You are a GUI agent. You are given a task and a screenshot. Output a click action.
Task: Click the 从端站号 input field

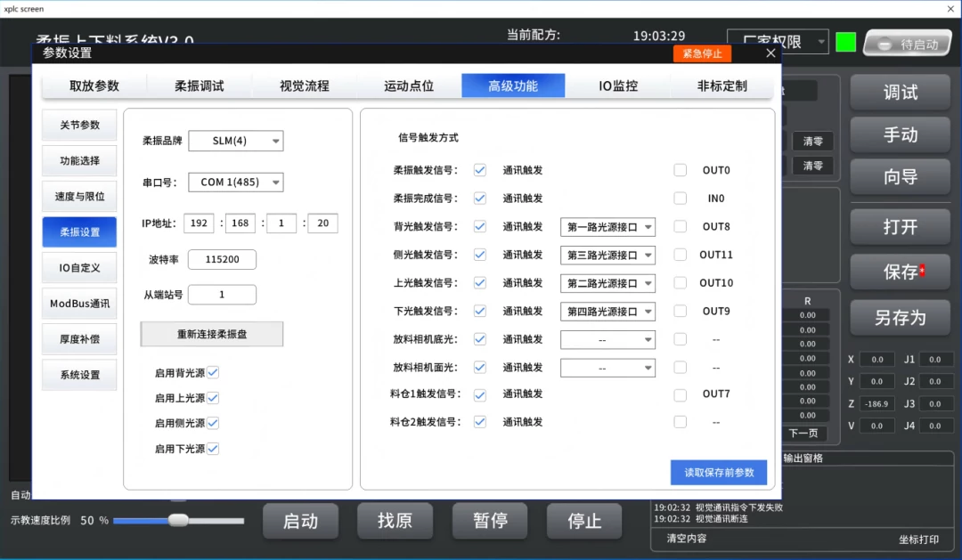tap(222, 295)
